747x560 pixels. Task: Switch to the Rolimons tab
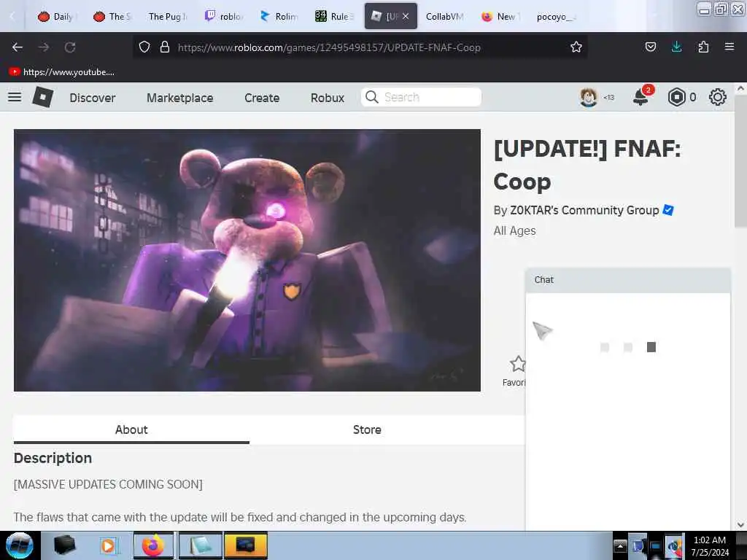click(279, 16)
